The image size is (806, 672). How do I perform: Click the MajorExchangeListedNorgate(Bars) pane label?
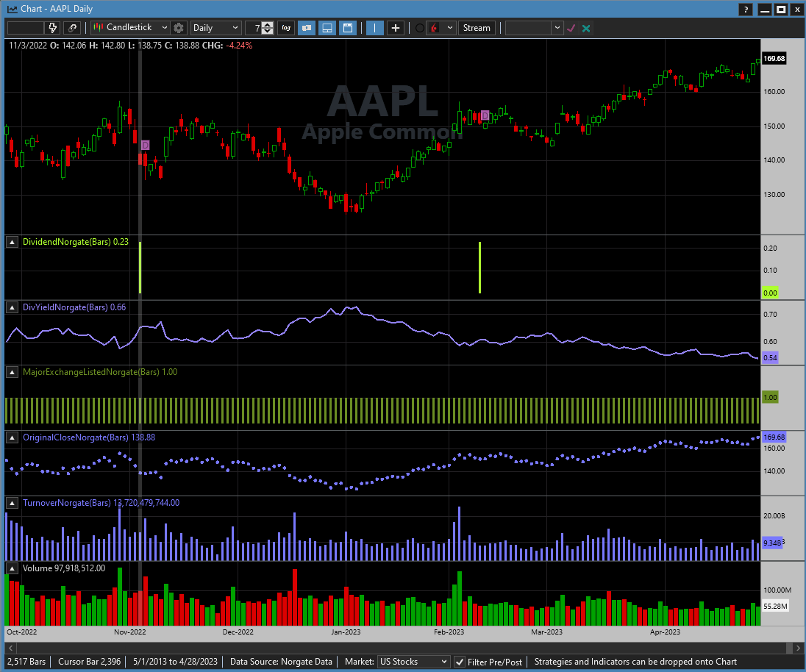(x=100, y=372)
